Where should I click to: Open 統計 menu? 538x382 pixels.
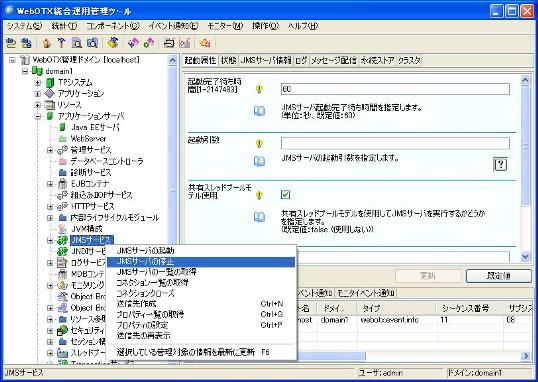pyautogui.click(x=64, y=26)
